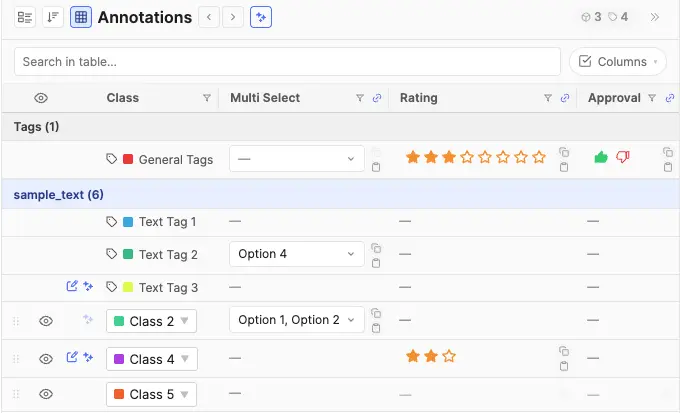Copy approval value of General Tags

click(668, 152)
